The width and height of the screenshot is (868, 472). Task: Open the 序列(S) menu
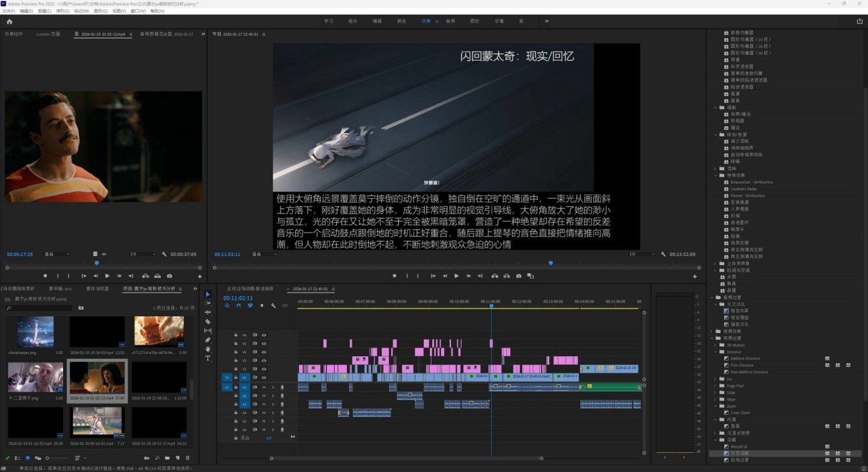pos(63,11)
